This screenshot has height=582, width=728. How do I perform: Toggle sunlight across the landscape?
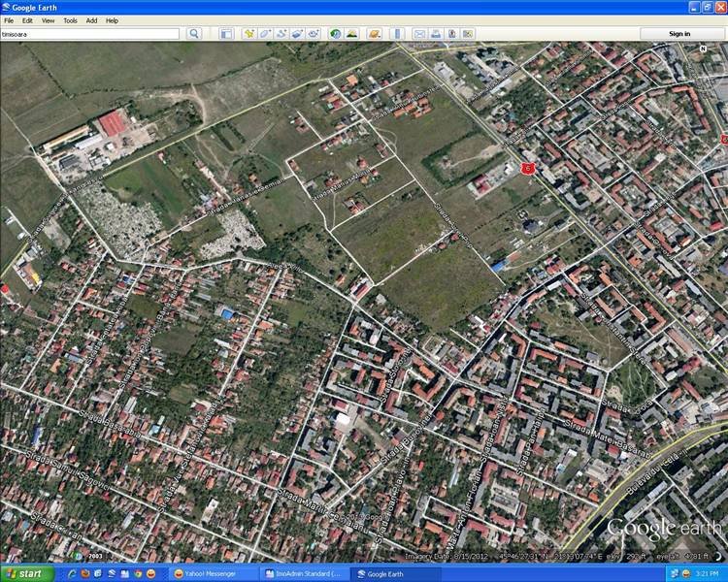point(350,33)
